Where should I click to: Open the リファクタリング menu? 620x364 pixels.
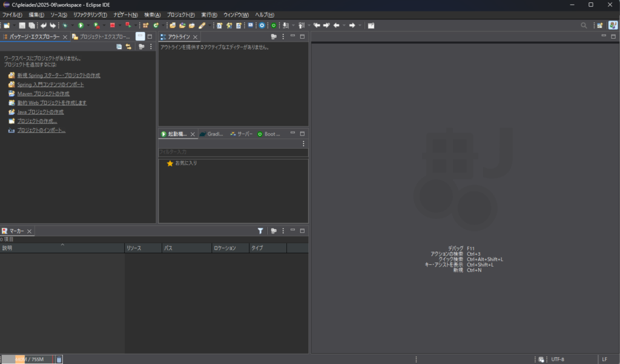tap(90, 15)
